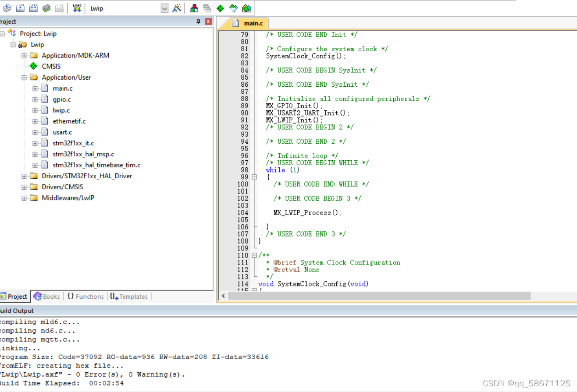
Task: Start a Batch Build
Action: [x=46, y=8]
